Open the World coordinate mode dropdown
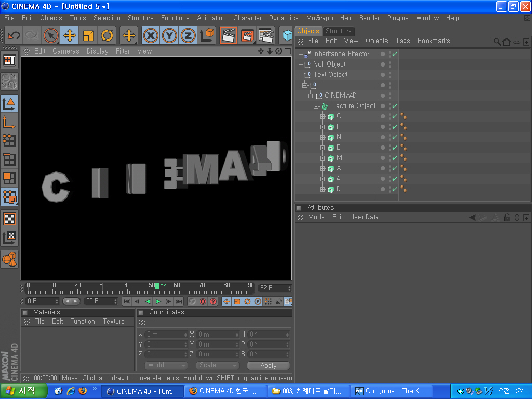532x399 pixels. pyautogui.click(x=166, y=365)
